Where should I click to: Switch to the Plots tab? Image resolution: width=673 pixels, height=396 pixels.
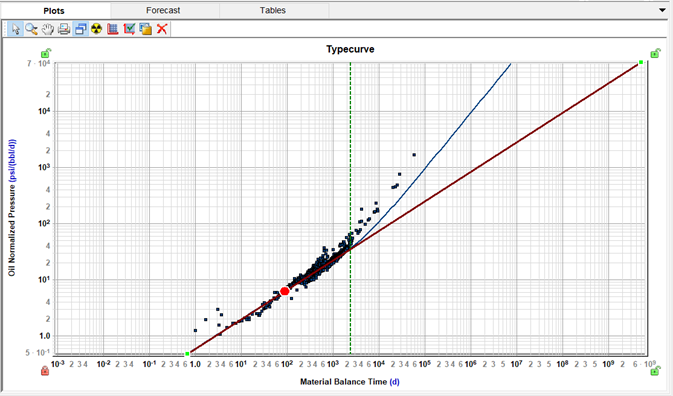tap(54, 11)
